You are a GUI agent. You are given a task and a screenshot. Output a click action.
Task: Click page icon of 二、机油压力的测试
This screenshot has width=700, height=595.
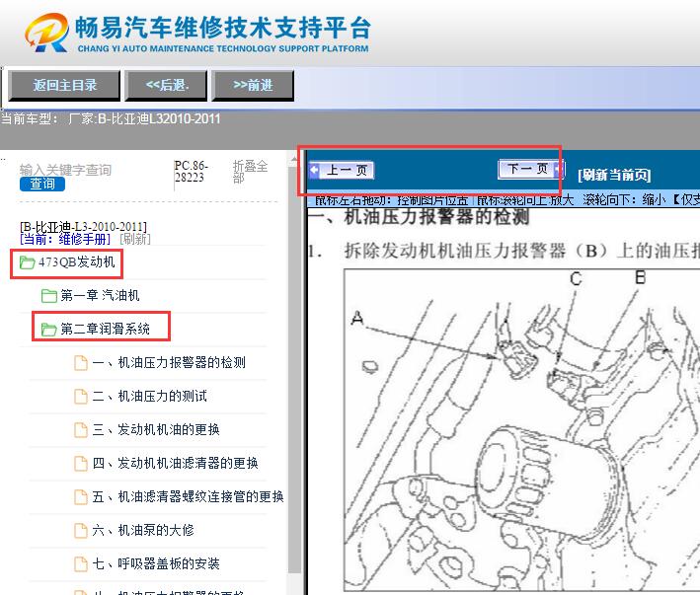click(81, 396)
